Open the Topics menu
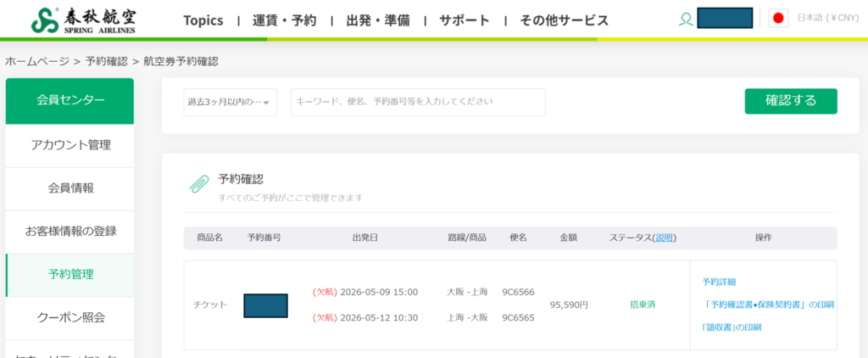Screen dimensions: 868x358 click(x=203, y=21)
